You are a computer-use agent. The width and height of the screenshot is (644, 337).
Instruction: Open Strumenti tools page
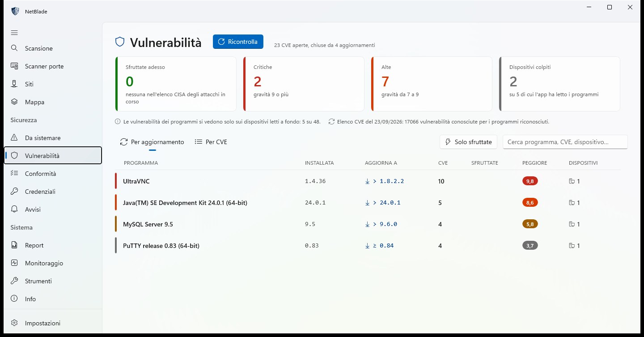[x=53, y=281]
